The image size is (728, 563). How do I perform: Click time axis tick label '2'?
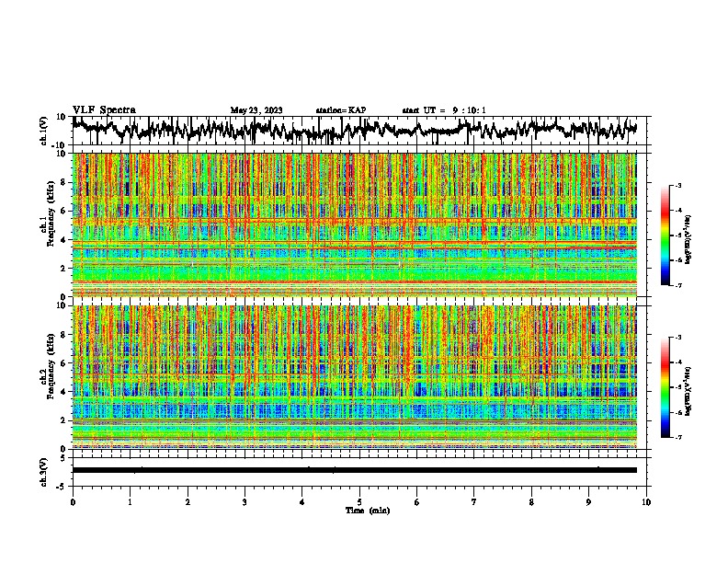188,502
